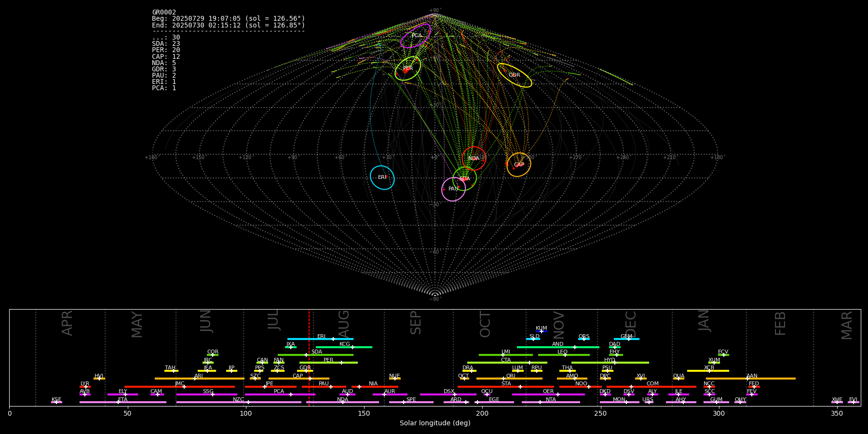868x434 pixels.
Task: Click the blue KUM timeline bar
Action: [542, 331]
